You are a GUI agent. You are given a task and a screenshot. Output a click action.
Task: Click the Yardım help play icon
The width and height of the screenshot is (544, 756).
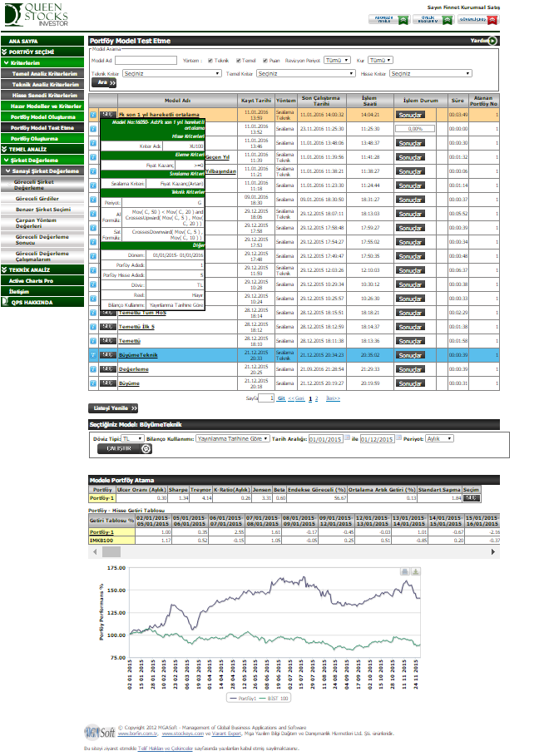[492, 41]
